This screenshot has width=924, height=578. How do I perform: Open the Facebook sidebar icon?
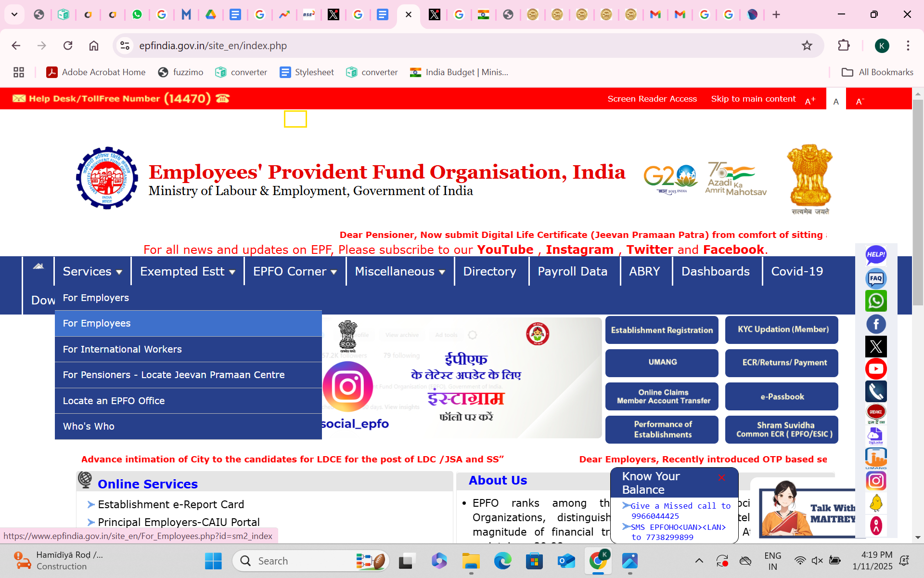[876, 324]
